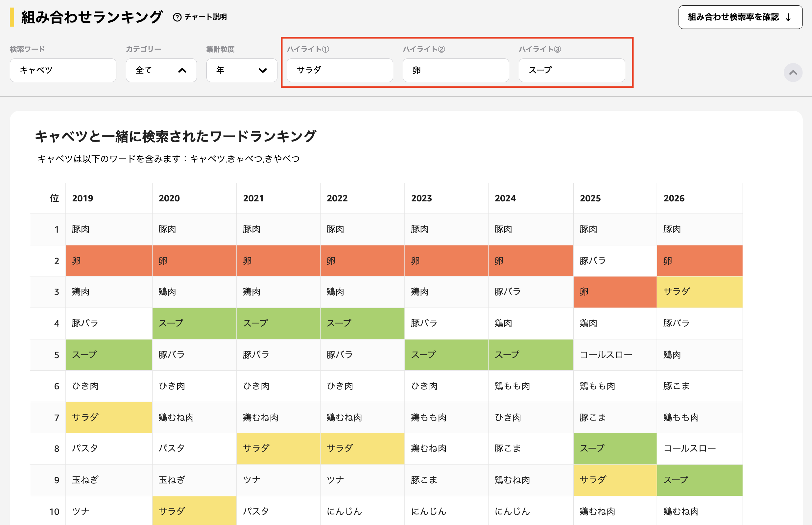Click 鶏肉 in rank 5 of 2026
This screenshot has height=525, width=812.
pos(672,354)
